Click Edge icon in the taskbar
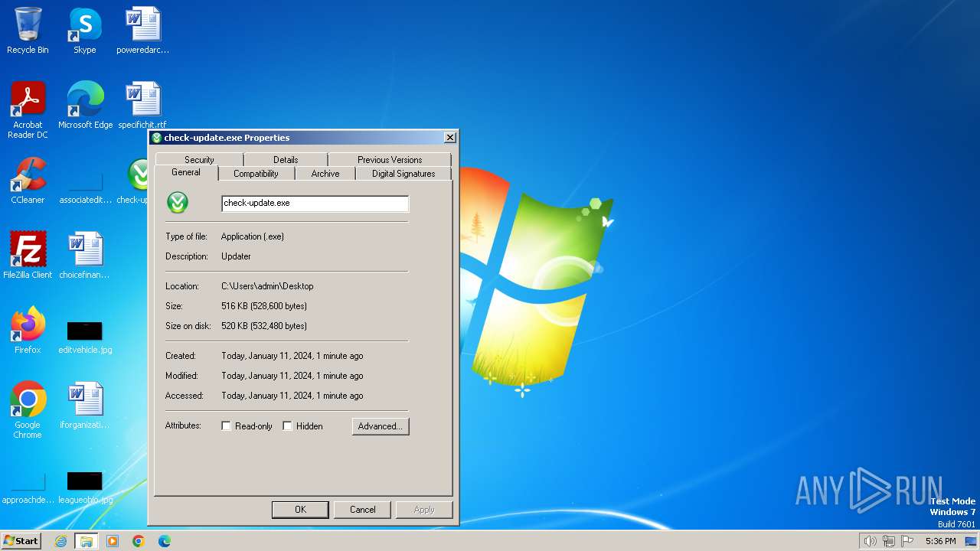Viewport: 980px width, 551px height. coord(165,541)
